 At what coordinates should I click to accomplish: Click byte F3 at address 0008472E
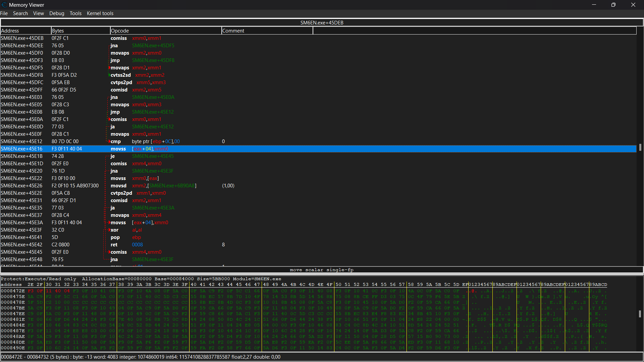pyautogui.click(x=31, y=291)
